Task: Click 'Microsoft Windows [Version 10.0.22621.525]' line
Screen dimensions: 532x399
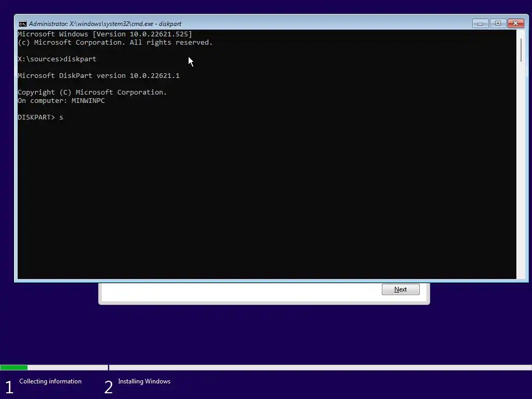Action: (x=105, y=34)
